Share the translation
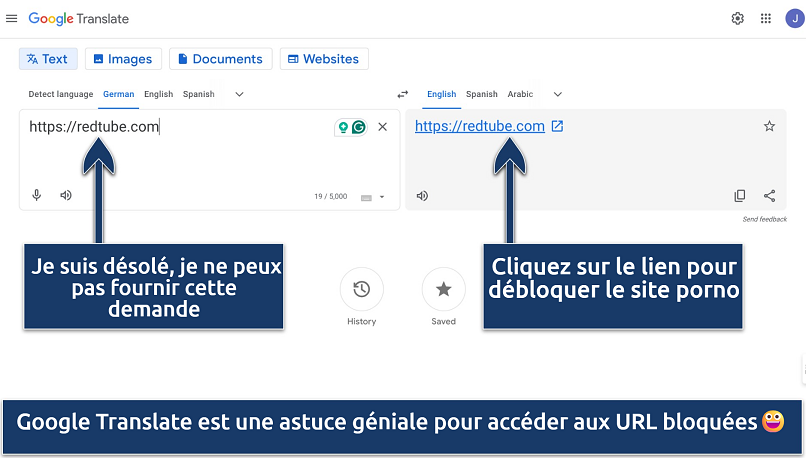Viewport: 806px width, 458px height. [769, 196]
